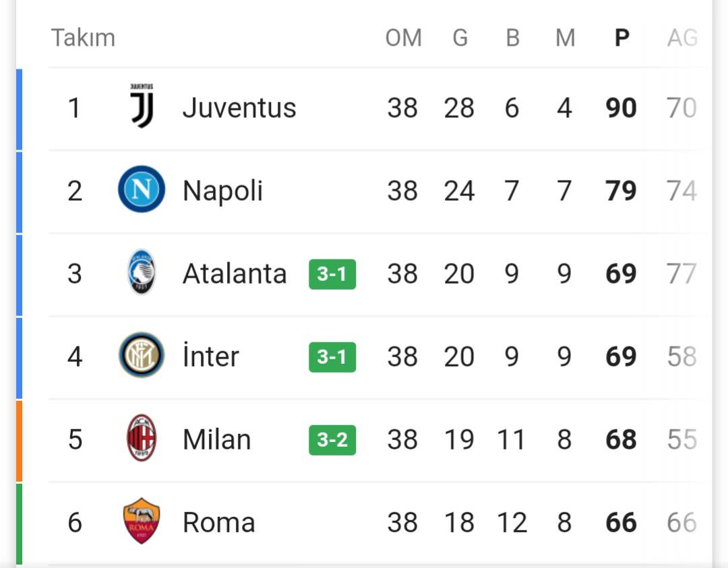
Task: Select the İnter team name
Action: (211, 356)
